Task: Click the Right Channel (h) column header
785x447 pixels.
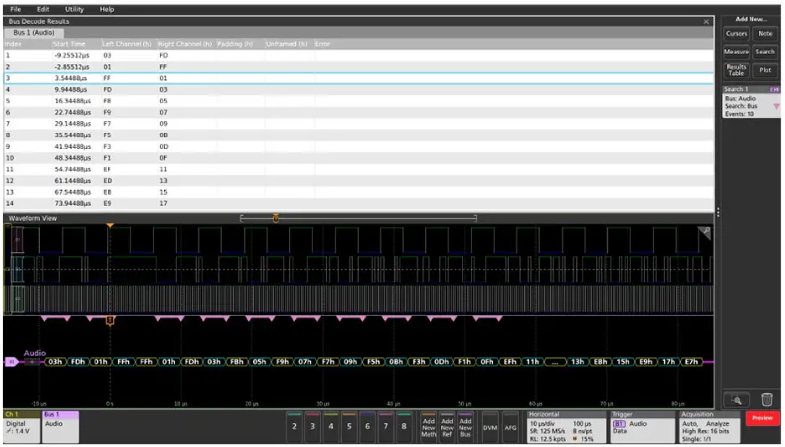Action: tap(186, 44)
